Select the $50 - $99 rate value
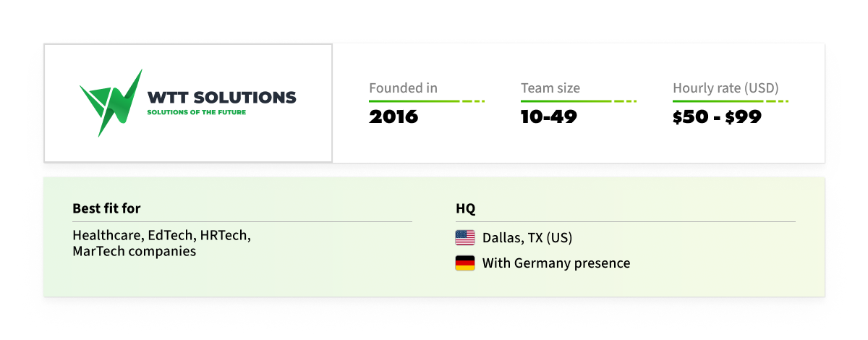The image size is (868, 340). coord(717,117)
